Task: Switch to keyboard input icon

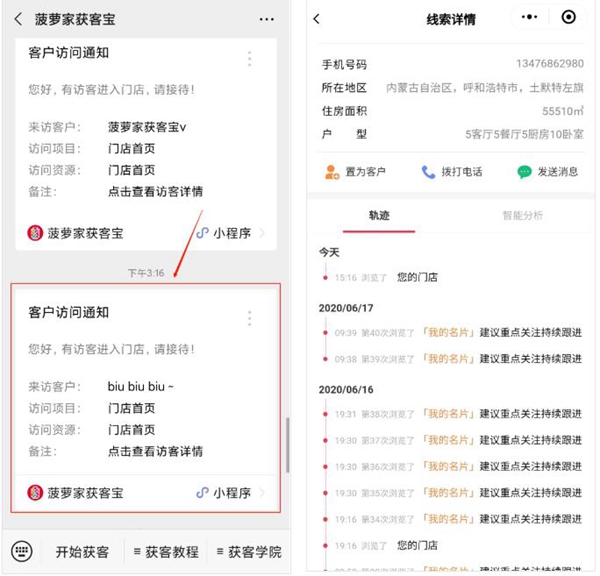Action: pos(22,551)
